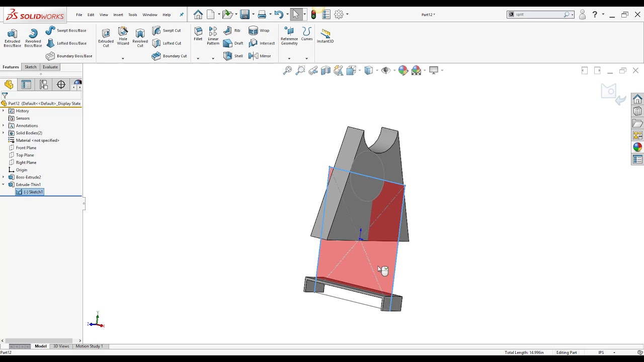Toggle Instant3D mode
The image size is (644, 362).
tap(325, 36)
